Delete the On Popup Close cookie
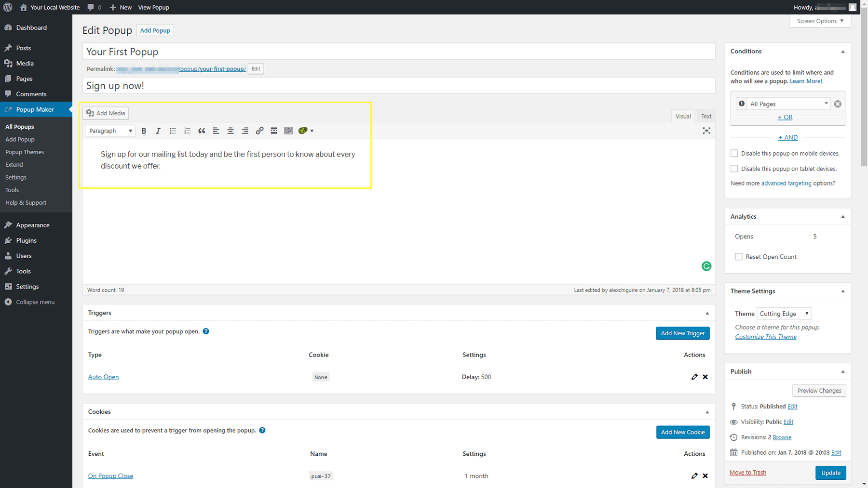Image resolution: width=868 pixels, height=488 pixels. 705,476
